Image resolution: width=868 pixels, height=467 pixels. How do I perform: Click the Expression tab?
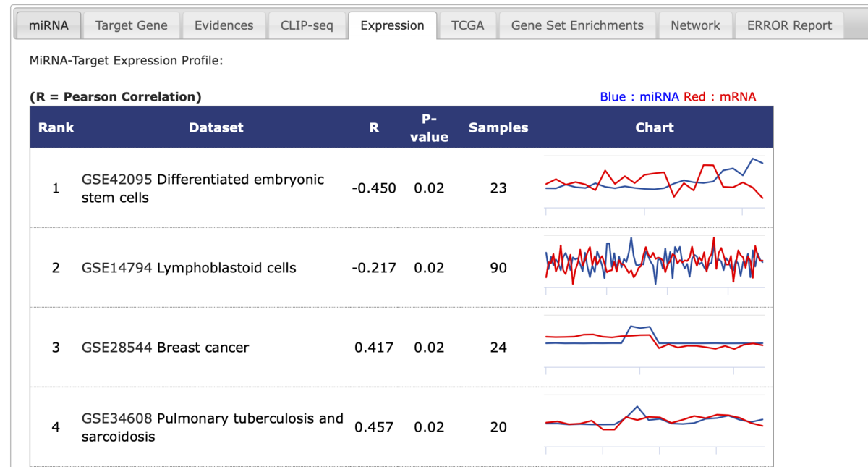[x=392, y=25]
